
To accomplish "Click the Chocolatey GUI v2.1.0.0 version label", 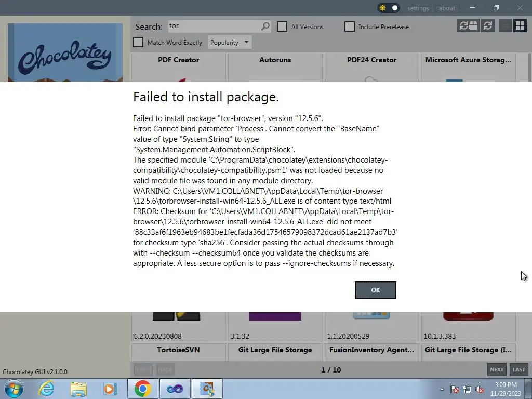I will (x=35, y=371).
